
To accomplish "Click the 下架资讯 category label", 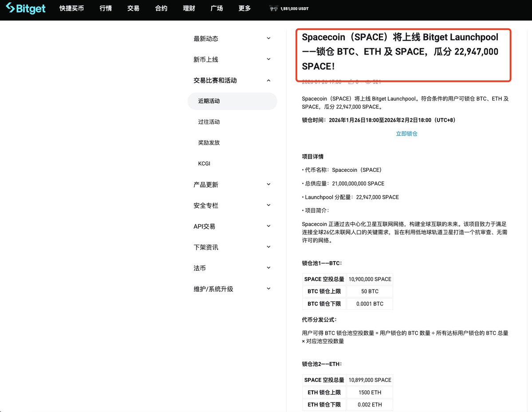I will (205, 247).
